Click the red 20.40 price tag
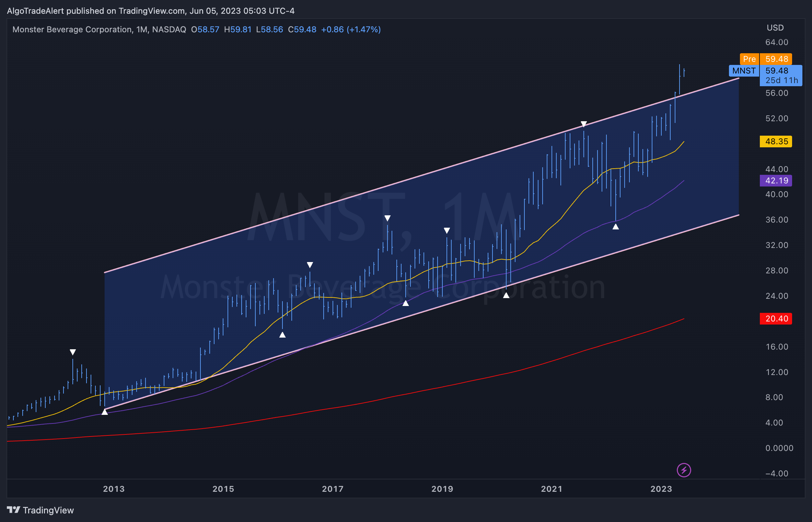This screenshot has width=812, height=522. coord(776,319)
